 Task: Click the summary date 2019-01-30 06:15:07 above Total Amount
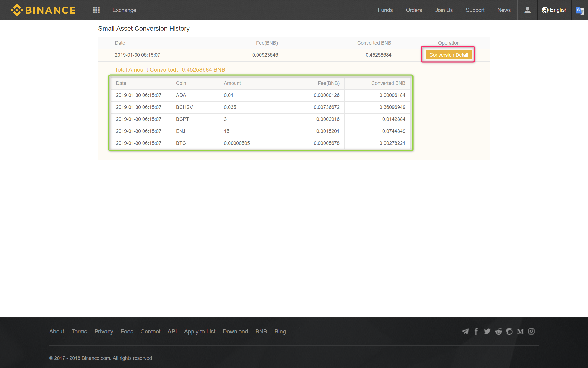point(137,55)
